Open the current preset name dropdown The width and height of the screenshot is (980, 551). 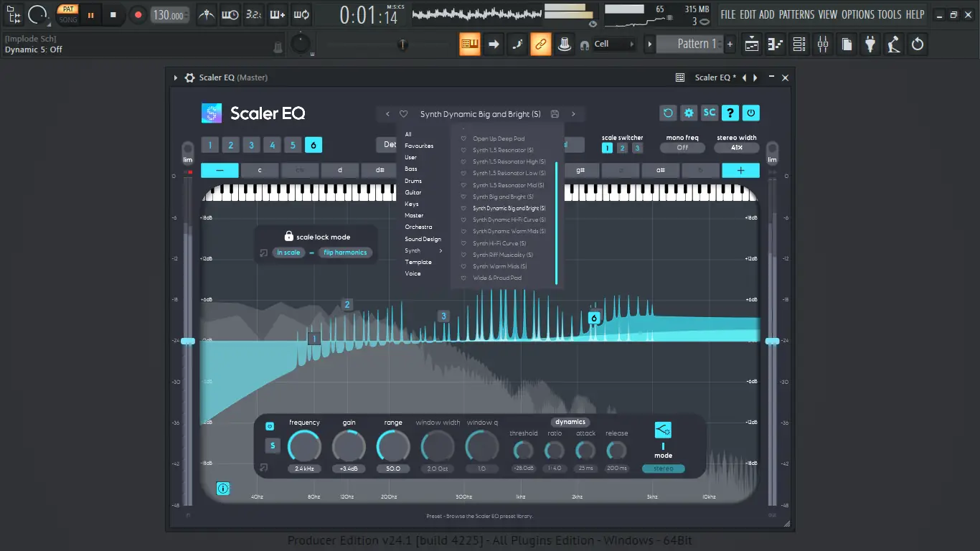pyautogui.click(x=480, y=114)
